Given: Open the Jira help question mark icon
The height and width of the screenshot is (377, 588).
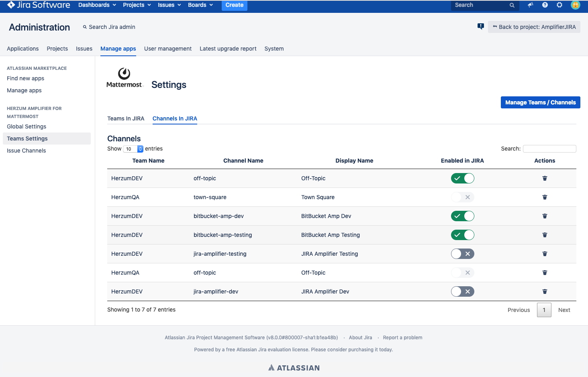Looking at the screenshot, I should [x=545, y=5].
